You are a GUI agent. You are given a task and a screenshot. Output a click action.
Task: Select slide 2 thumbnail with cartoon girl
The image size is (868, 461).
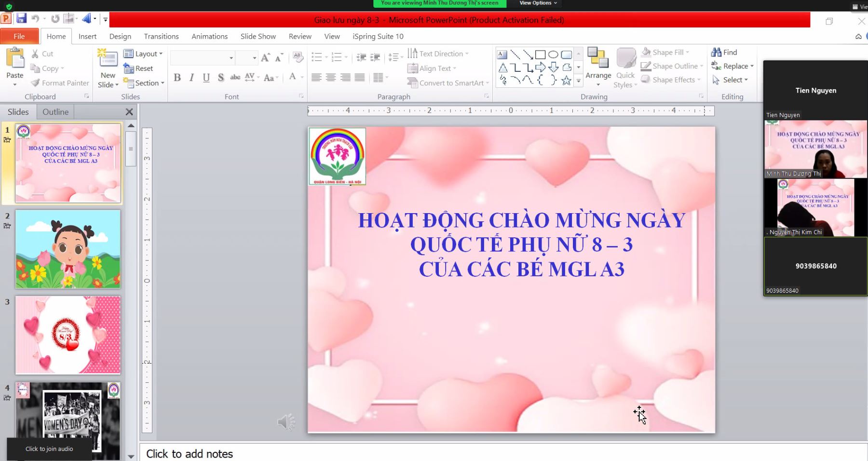pos(68,249)
